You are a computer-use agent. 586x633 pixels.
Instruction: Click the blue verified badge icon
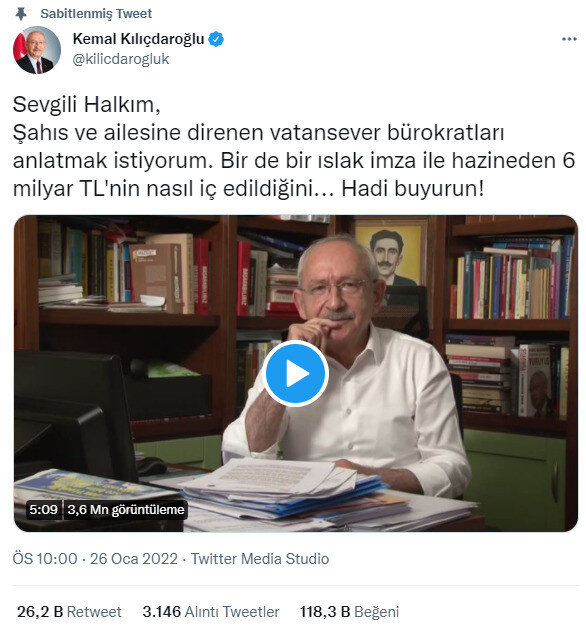coord(216,39)
